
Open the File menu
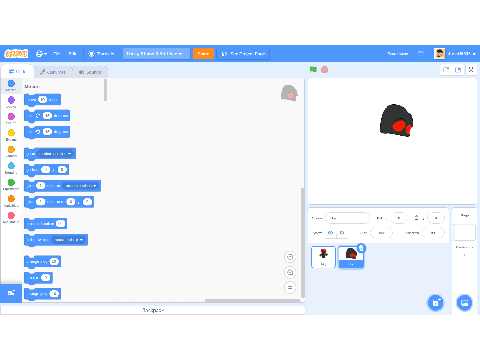(57, 53)
